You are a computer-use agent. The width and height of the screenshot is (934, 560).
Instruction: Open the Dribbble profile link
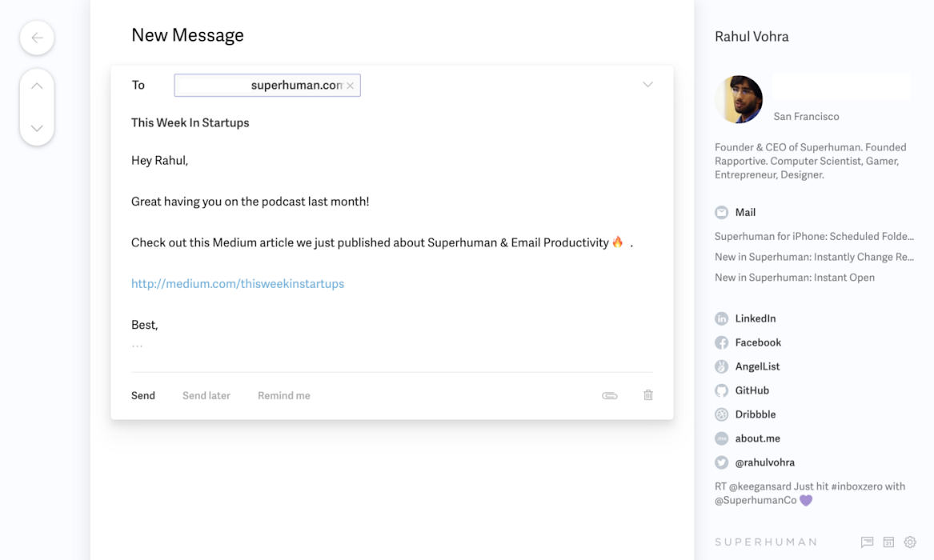pyautogui.click(x=755, y=414)
